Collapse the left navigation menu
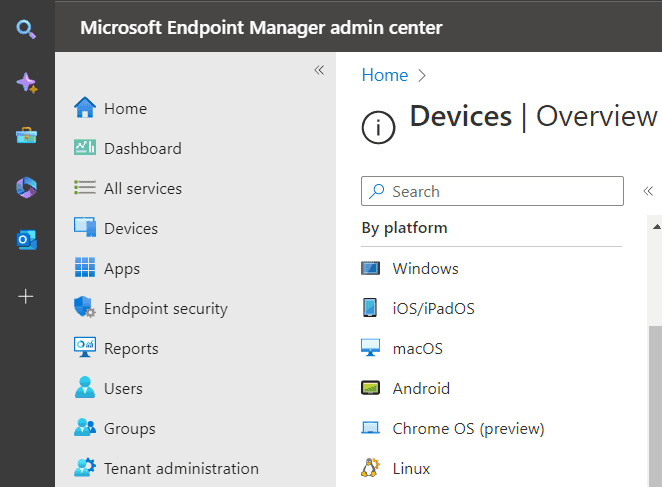 point(319,70)
